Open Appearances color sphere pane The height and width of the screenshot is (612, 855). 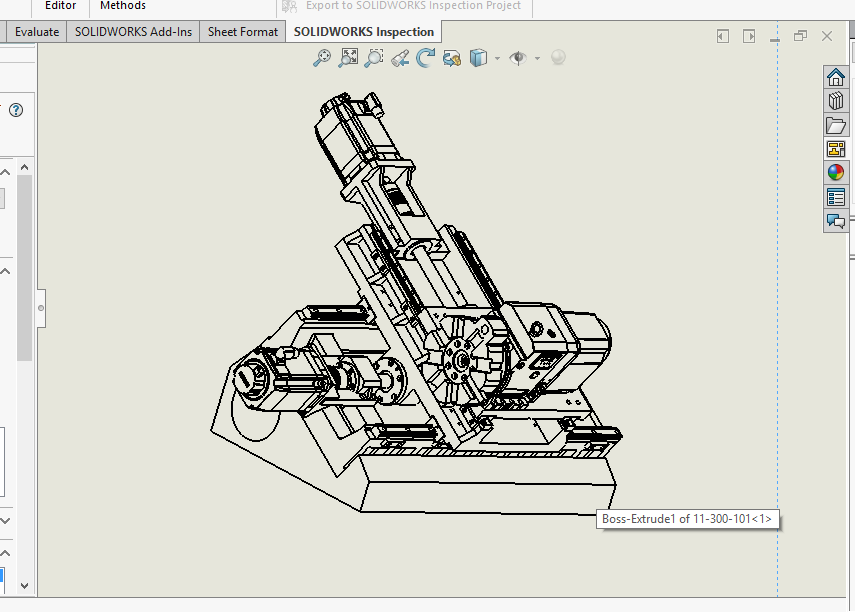[x=835, y=172]
